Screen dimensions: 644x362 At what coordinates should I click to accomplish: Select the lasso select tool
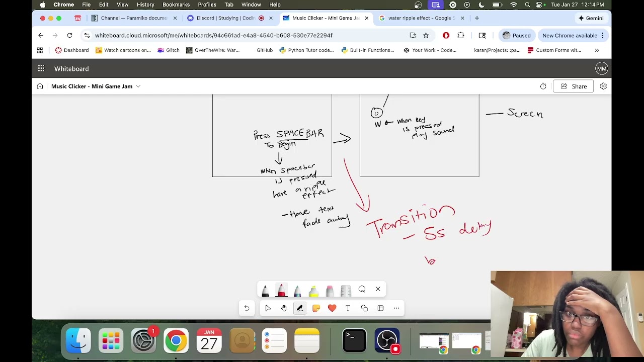tap(362, 289)
